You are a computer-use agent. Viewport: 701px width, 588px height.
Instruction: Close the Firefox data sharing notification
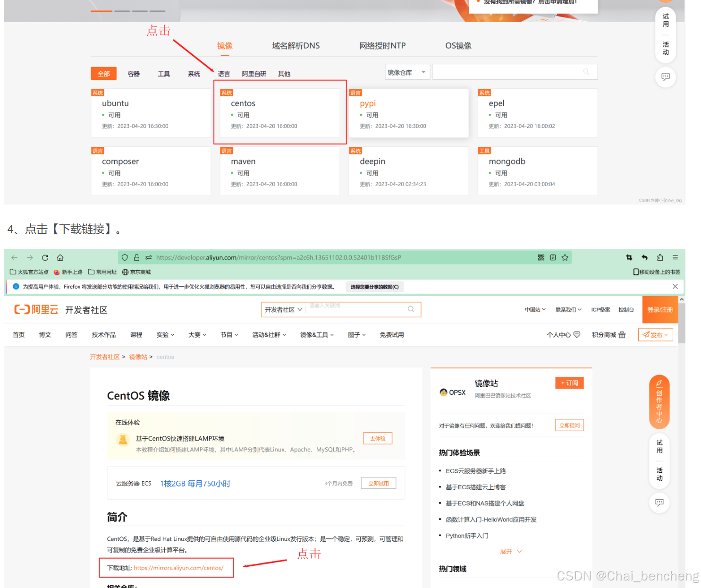(675, 287)
